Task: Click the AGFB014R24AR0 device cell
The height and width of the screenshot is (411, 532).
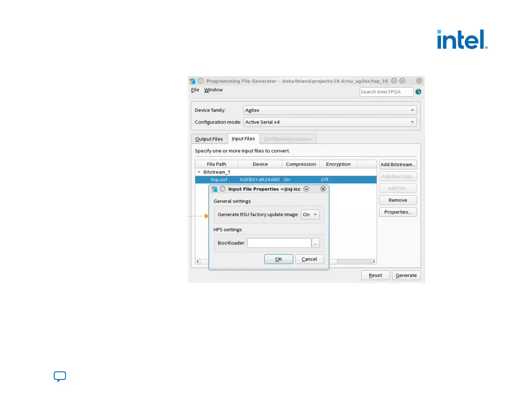Action: [x=260, y=180]
